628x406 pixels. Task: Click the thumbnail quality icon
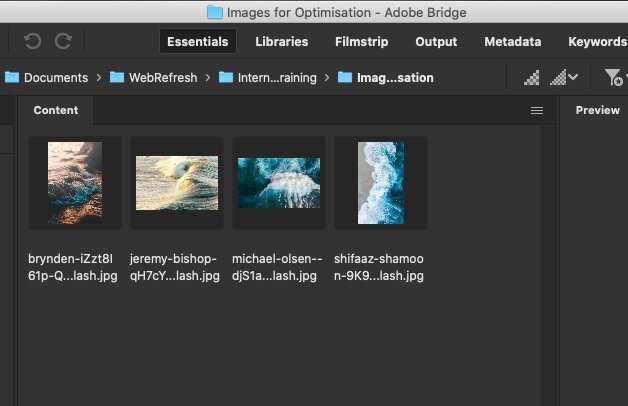click(531, 77)
